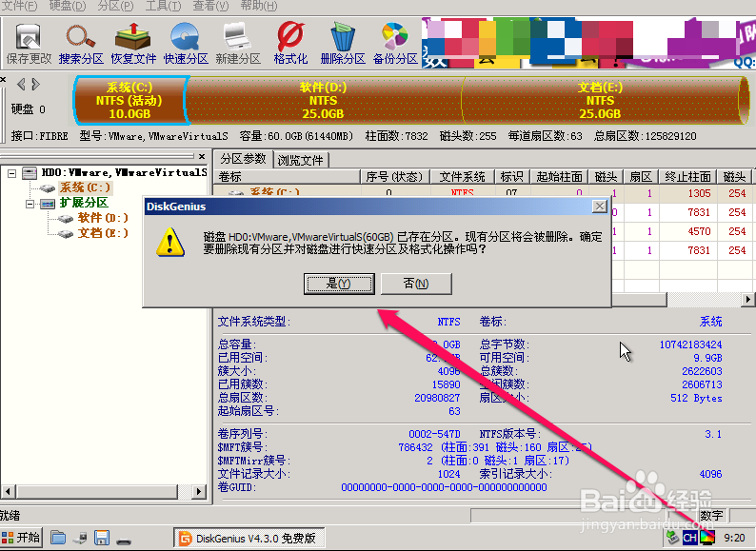Click the drive icon in the quick launch bar
Screen dimensions: 756x551
pos(124,540)
